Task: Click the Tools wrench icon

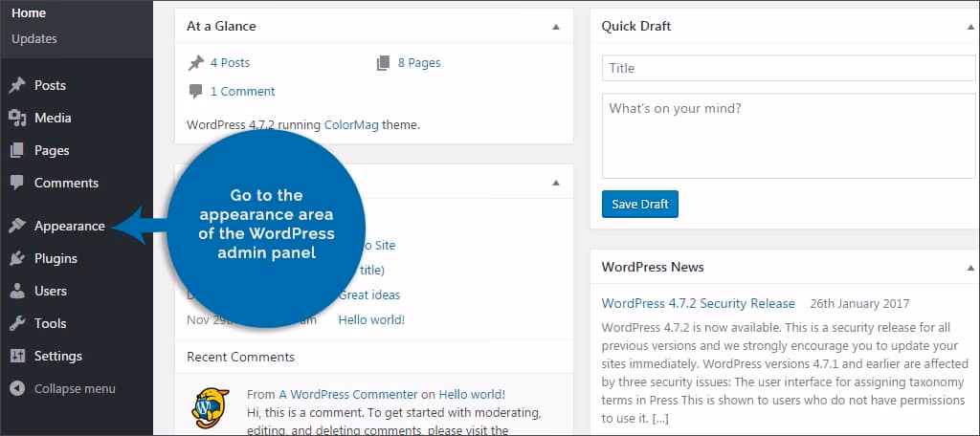Action: pos(17,323)
